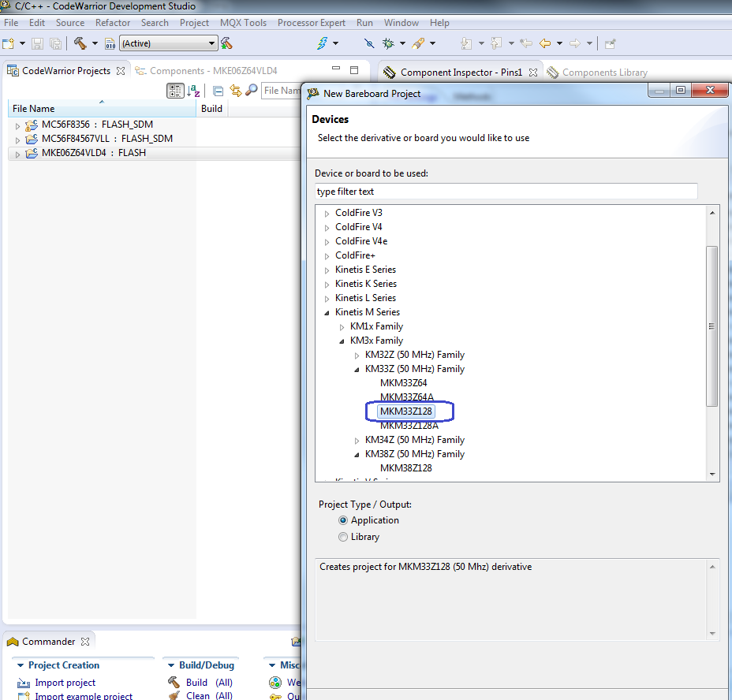Switch to Components Library tab
The width and height of the screenshot is (732, 700).
598,73
